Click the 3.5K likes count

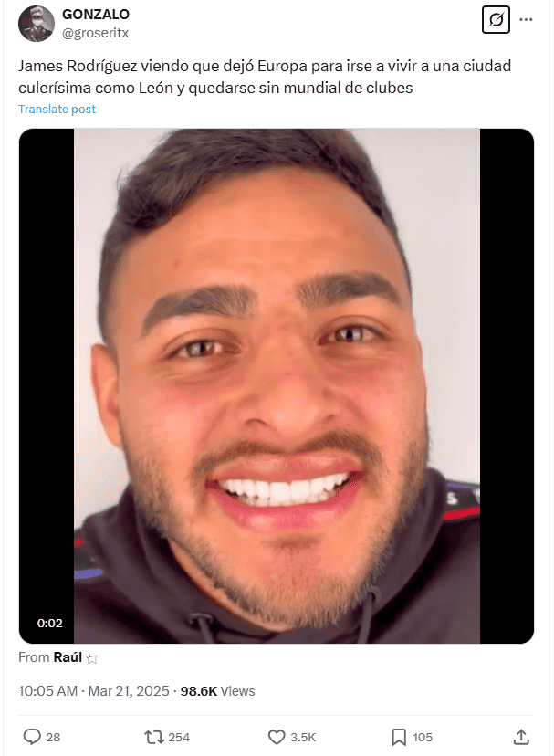(303, 737)
